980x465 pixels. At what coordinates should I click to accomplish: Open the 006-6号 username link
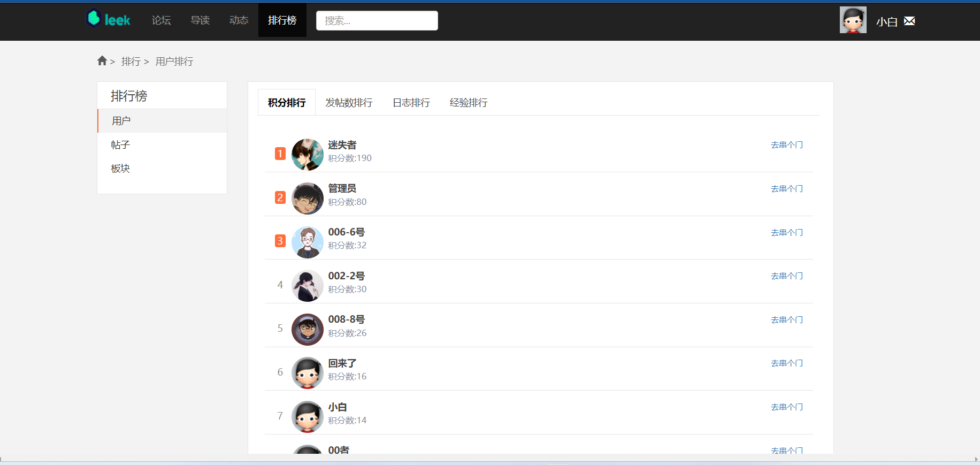(x=347, y=232)
